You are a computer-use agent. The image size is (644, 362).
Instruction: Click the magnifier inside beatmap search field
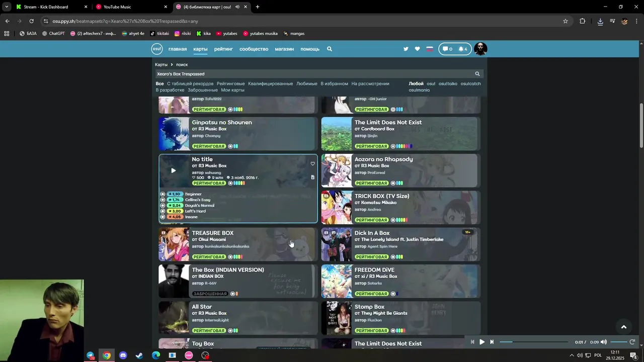coord(477,74)
